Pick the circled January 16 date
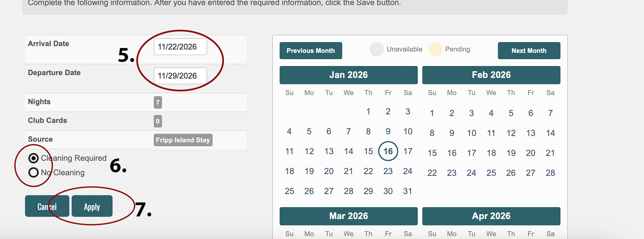This screenshot has width=644, height=239. coord(388,151)
